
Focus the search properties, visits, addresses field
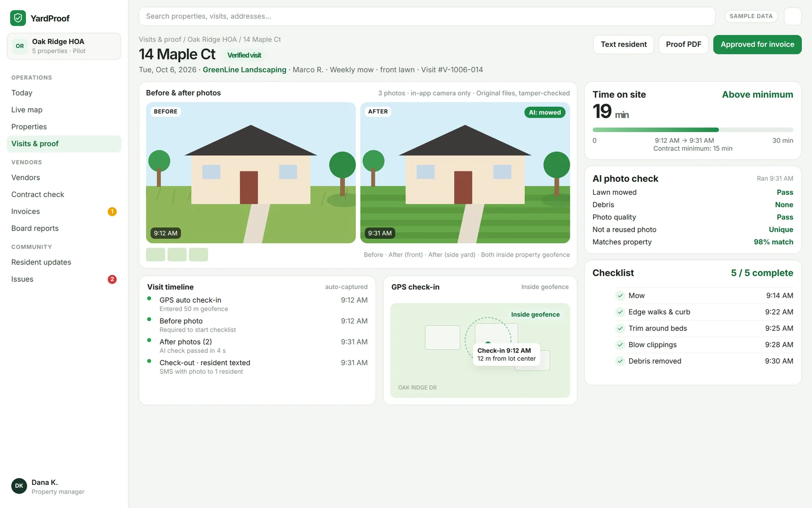click(427, 16)
